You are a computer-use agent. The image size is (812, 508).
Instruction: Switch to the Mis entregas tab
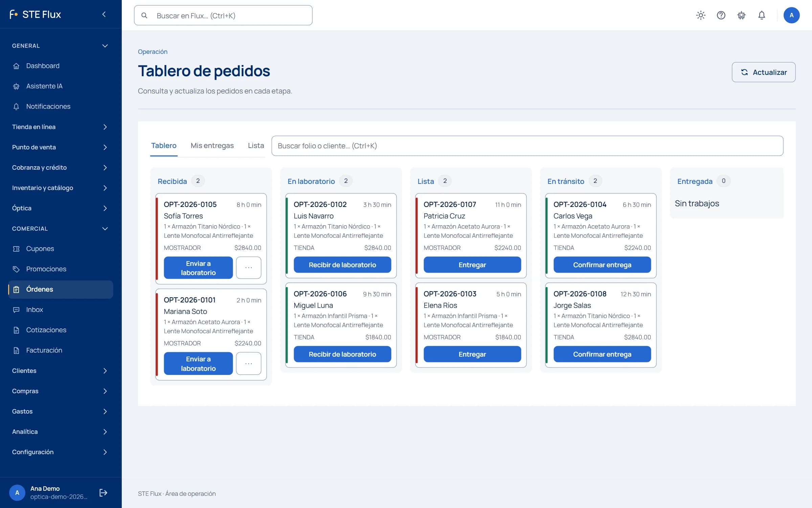[212, 146]
